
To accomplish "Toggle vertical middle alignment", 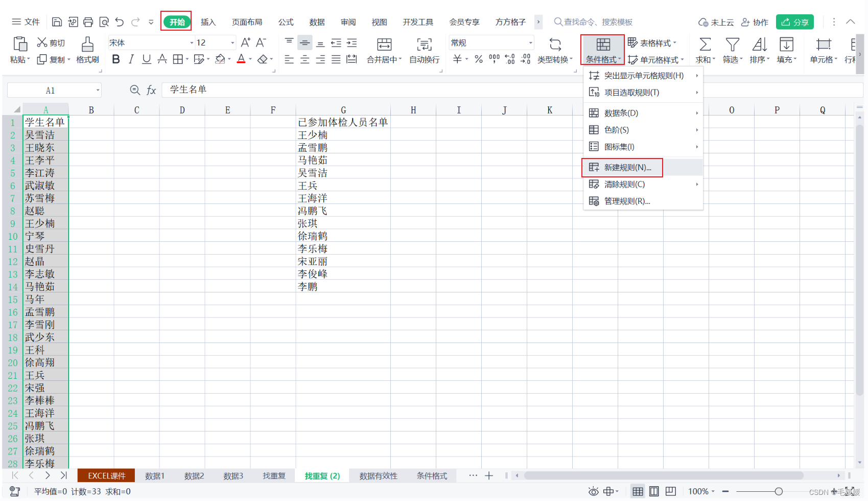I will coord(305,43).
